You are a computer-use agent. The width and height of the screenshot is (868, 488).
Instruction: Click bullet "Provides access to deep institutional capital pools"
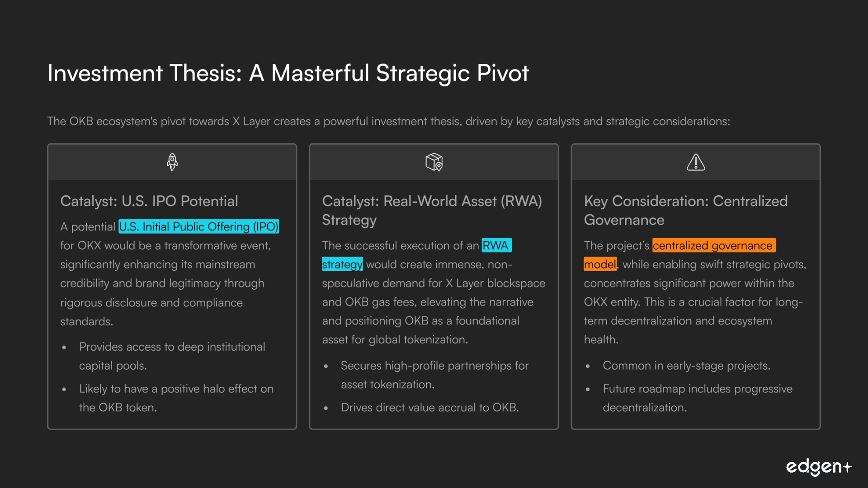tap(172, 356)
